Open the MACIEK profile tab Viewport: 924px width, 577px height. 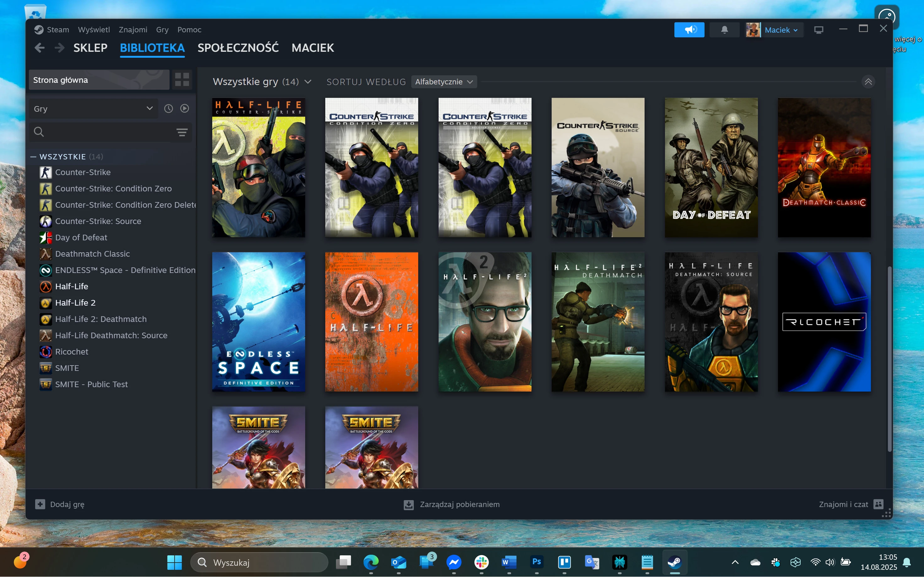click(x=313, y=48)
